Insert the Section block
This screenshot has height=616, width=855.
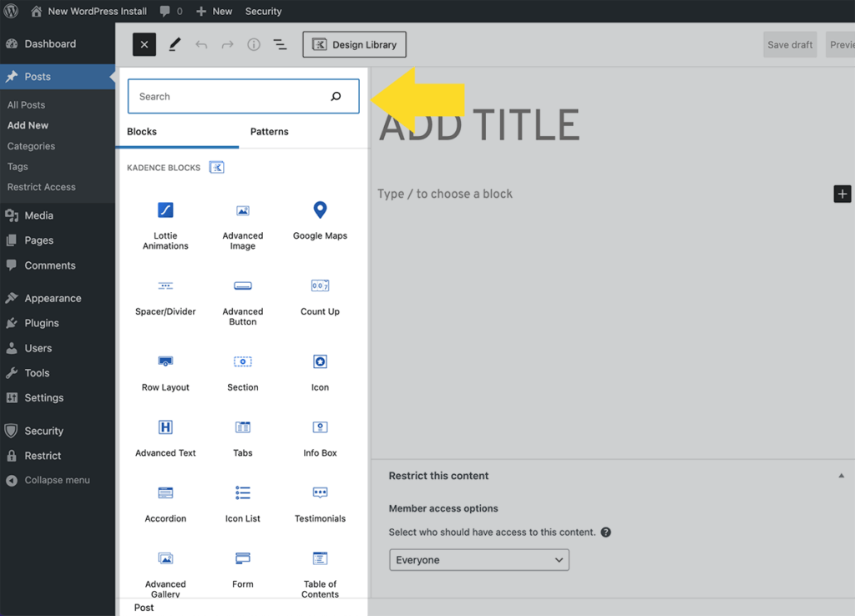click(243, 373)
